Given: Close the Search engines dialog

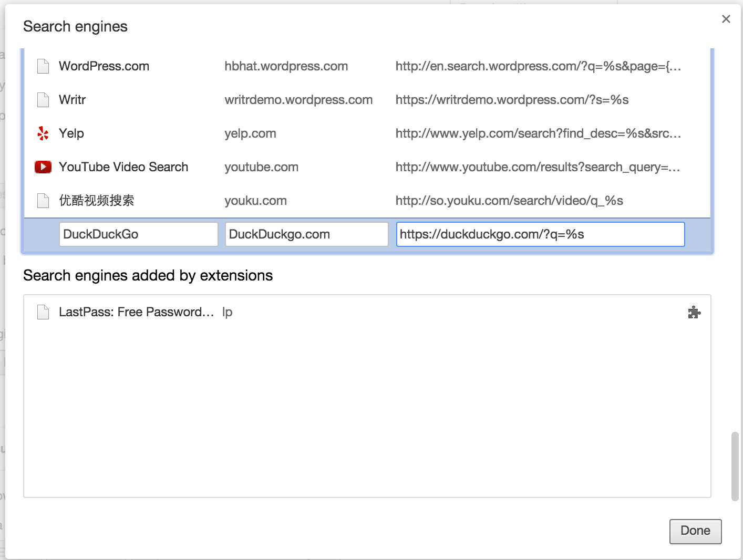Looking at the screenshot, I should (726, 19).
